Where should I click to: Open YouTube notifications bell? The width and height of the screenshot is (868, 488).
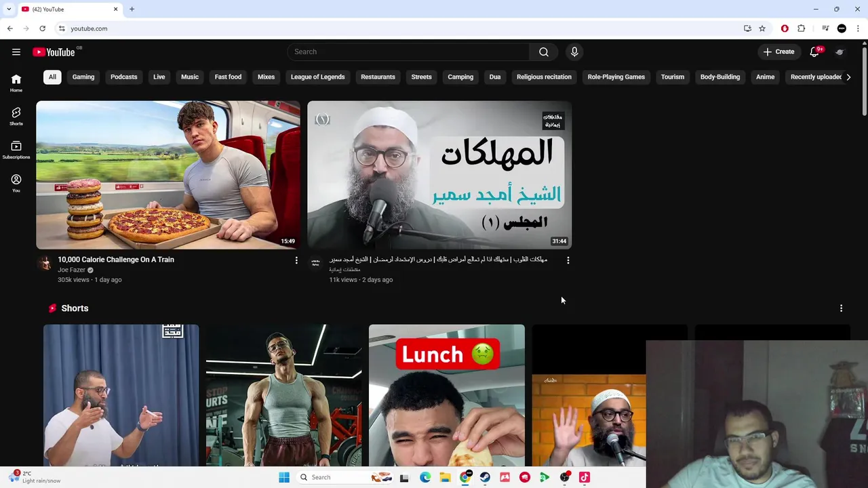[814, 52]
